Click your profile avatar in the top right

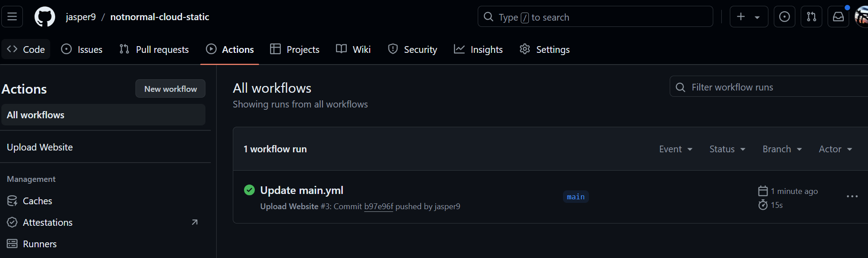coord(861,16)
